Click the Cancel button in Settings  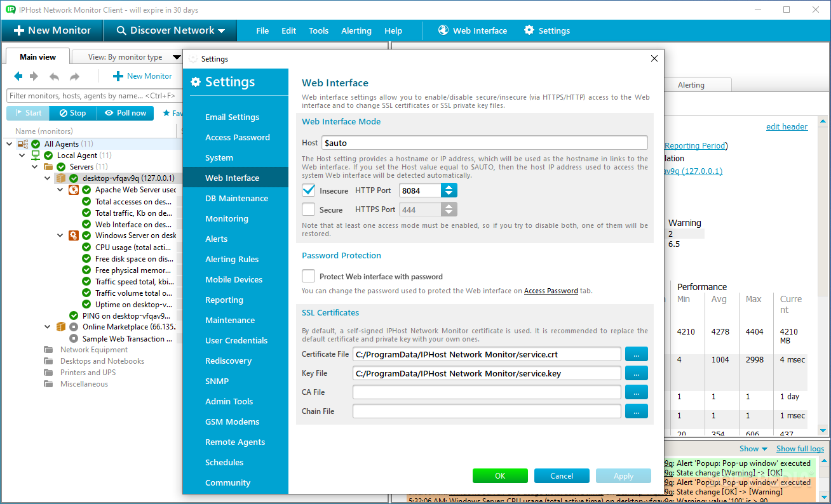coord(562,476)
